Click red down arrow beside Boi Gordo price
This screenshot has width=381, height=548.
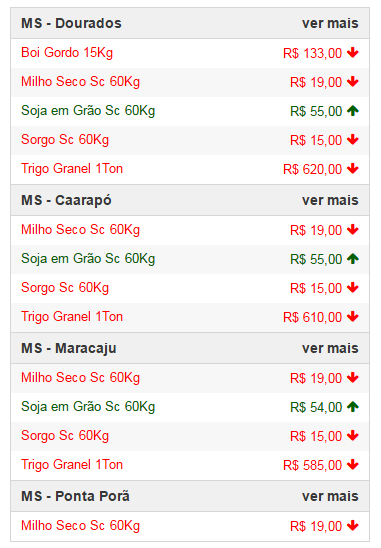tap(353, 53)
